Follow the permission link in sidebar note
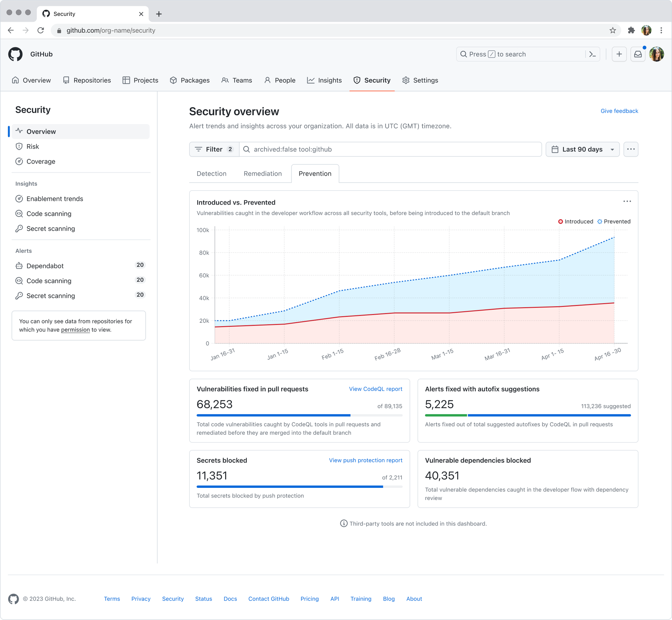 pos(75,330)
